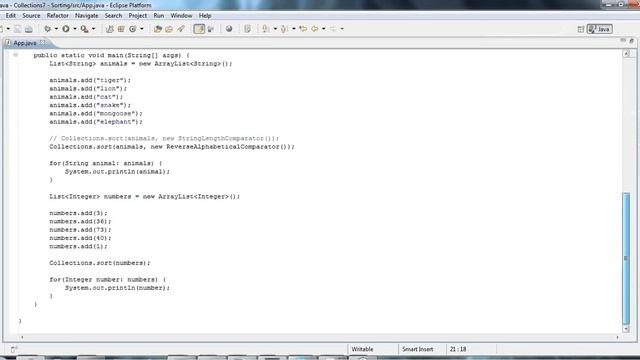Open the Refactor menu
Screen dimensions: 640x360
pyautogui.click(x=58, y=16)
